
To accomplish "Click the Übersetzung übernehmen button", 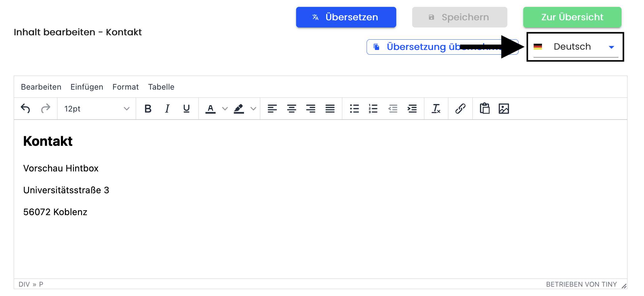I will [x=442, y=47].
